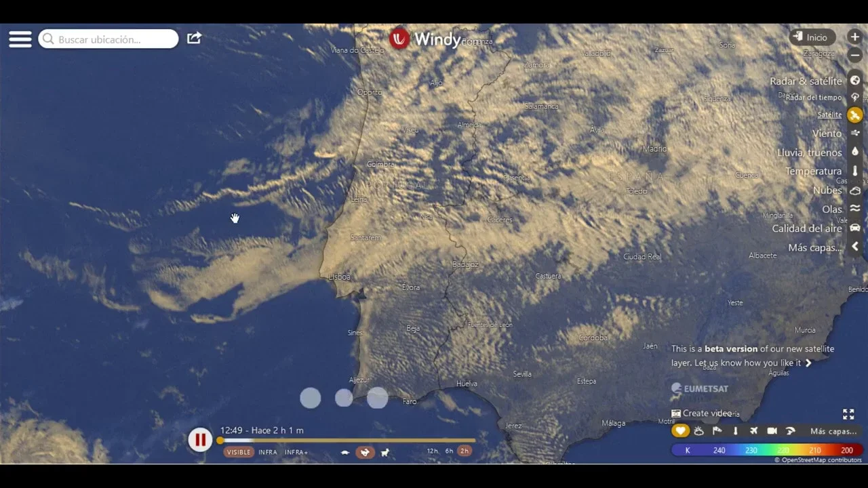
Task: Click the Faro city label
Action: pos(410,402)
